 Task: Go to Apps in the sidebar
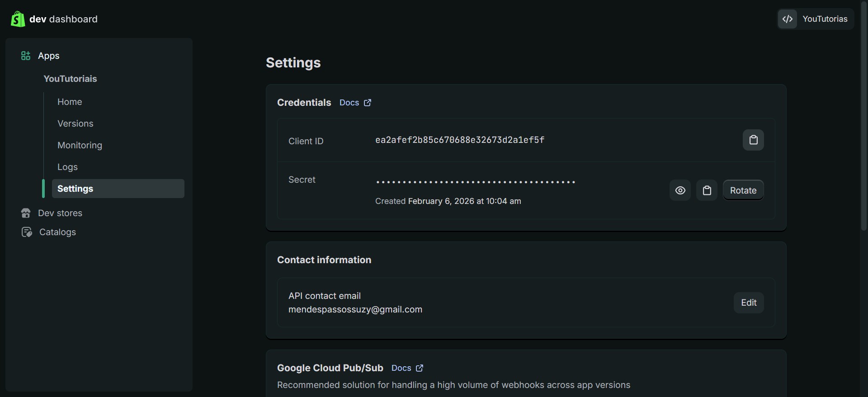49,56
